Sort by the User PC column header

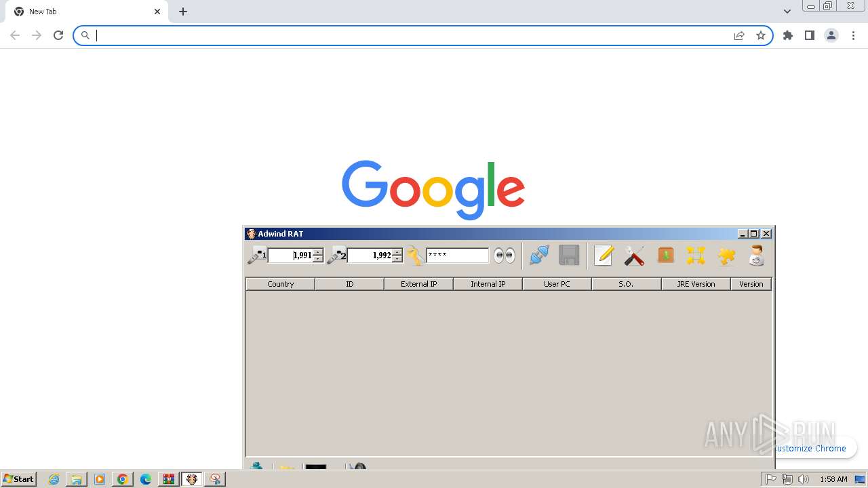click(557, 284)
